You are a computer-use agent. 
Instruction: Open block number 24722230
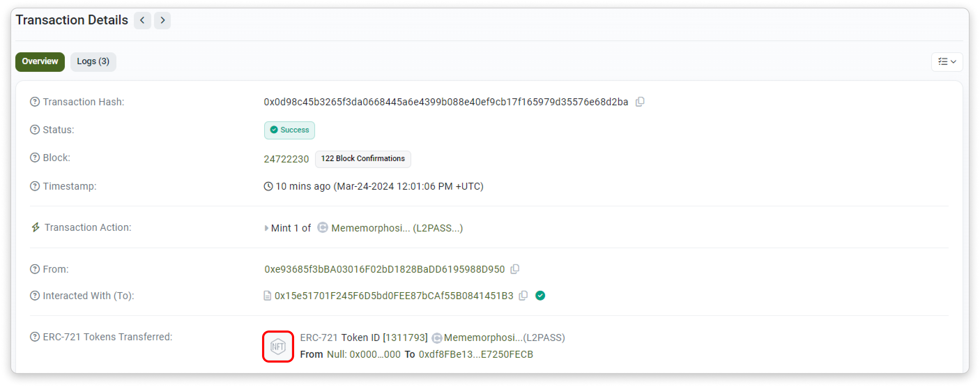(286, 159)
